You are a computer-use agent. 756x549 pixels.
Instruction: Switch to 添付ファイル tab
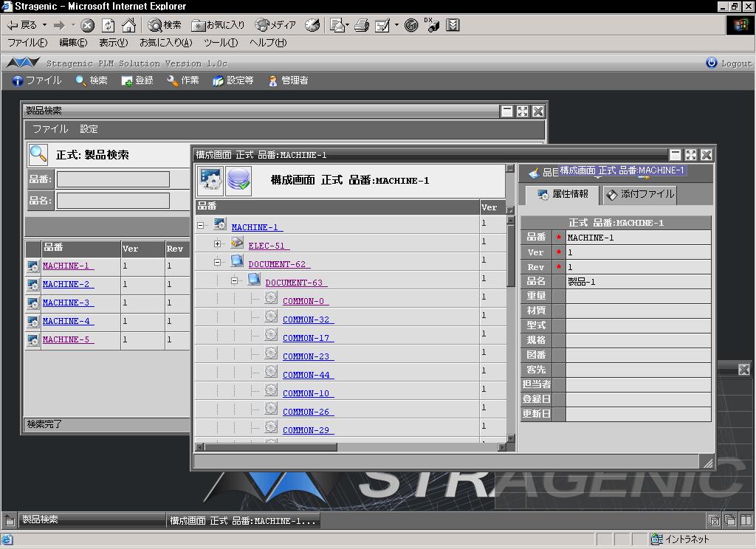[640, 194]
